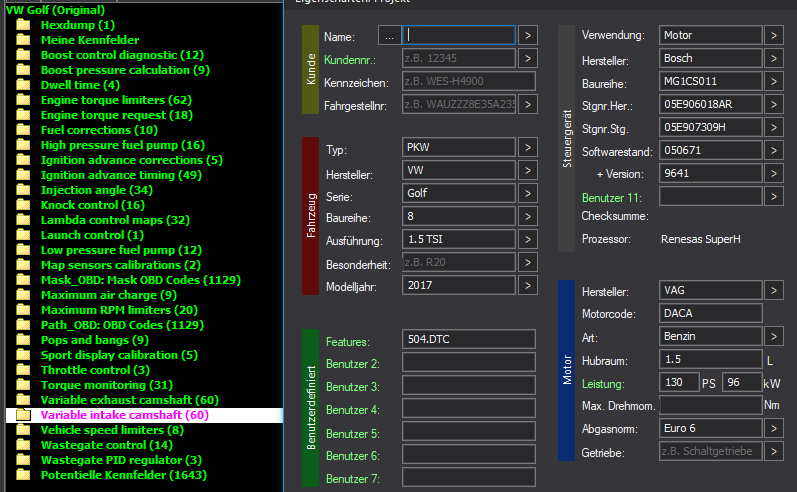The image size is (797, 492).
Task: Click folder icon of Engine torque limiters
Action: pos(23,100)
